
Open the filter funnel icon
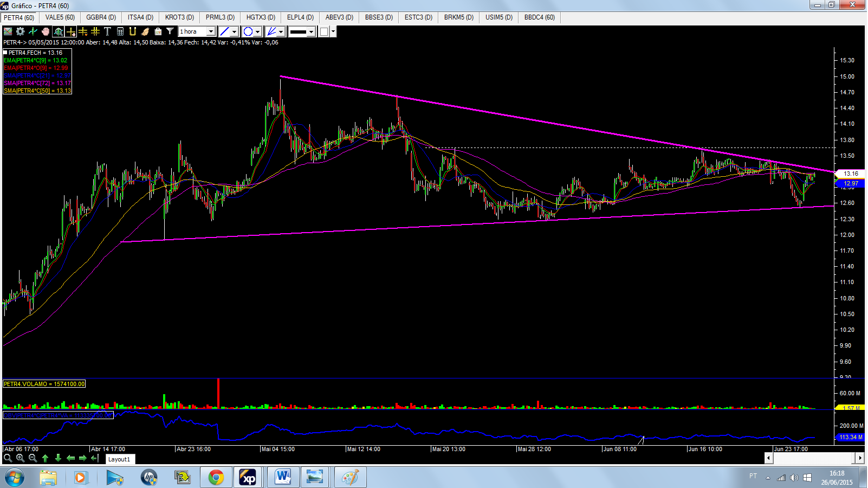170,31
